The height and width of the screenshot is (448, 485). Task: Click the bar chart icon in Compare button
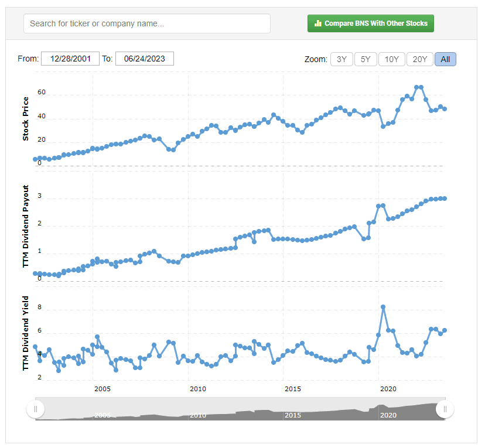click(x=317, y=23)
